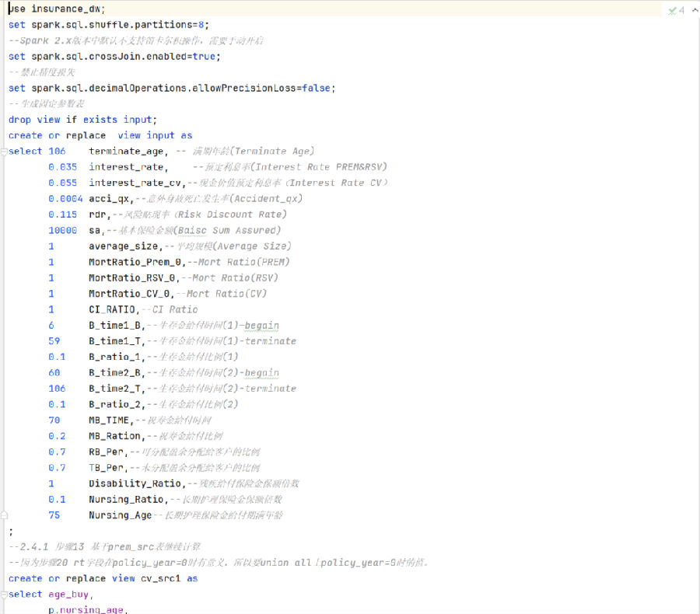Click the p.nursing_age column reference
Screen dimensions: 700x614
point(86,610)
